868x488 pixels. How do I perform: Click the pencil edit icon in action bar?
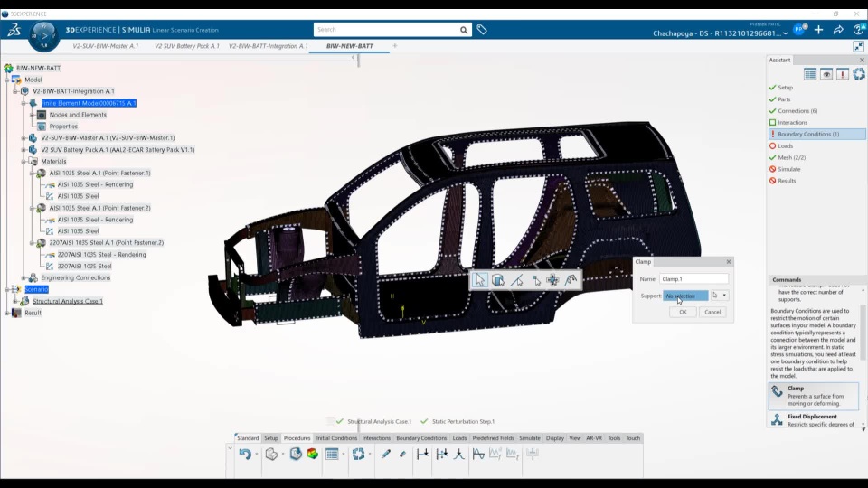pos(386,455)
